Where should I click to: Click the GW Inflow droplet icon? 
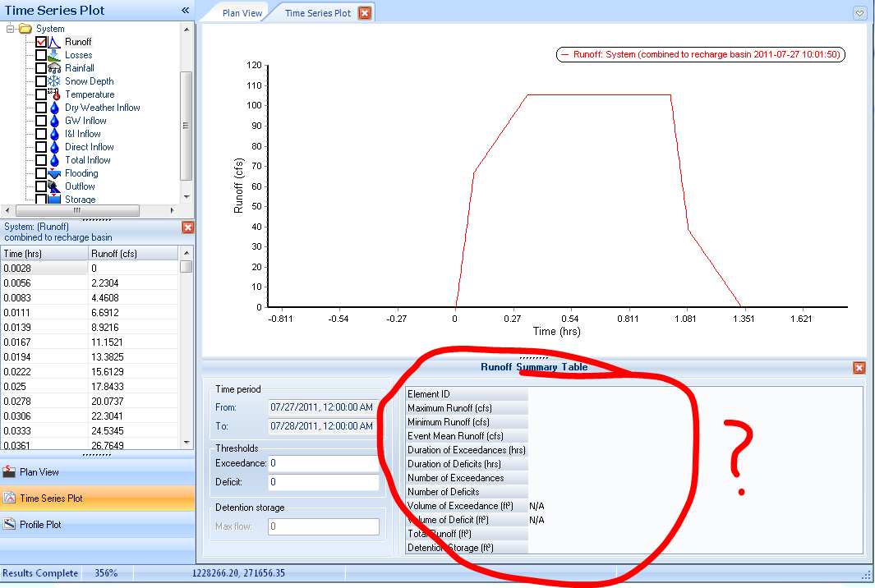pos(54,121)
